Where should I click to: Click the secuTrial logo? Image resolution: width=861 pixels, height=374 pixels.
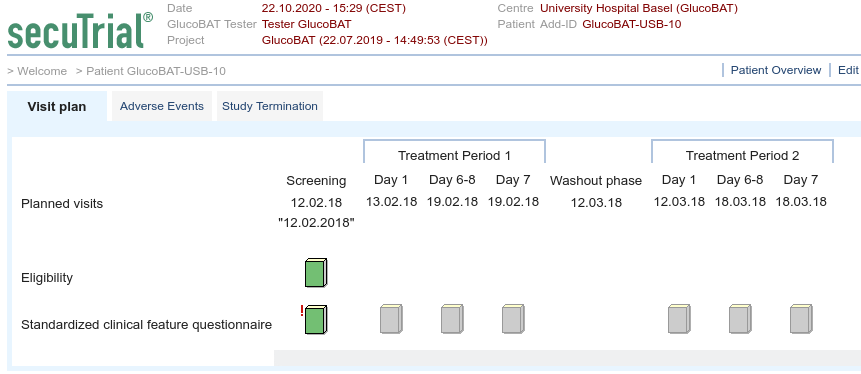pyautogui.click(x=80, y=31)
